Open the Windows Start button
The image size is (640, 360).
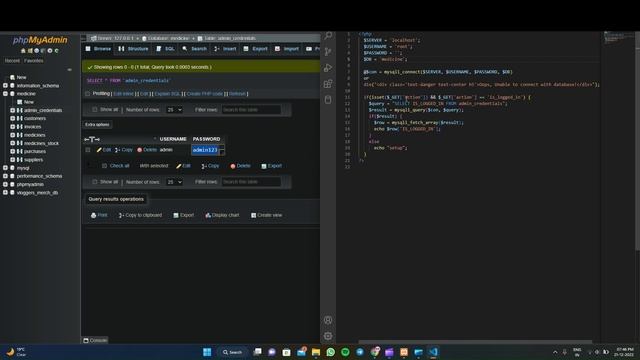pyautogui.click(x=207, y=352)
